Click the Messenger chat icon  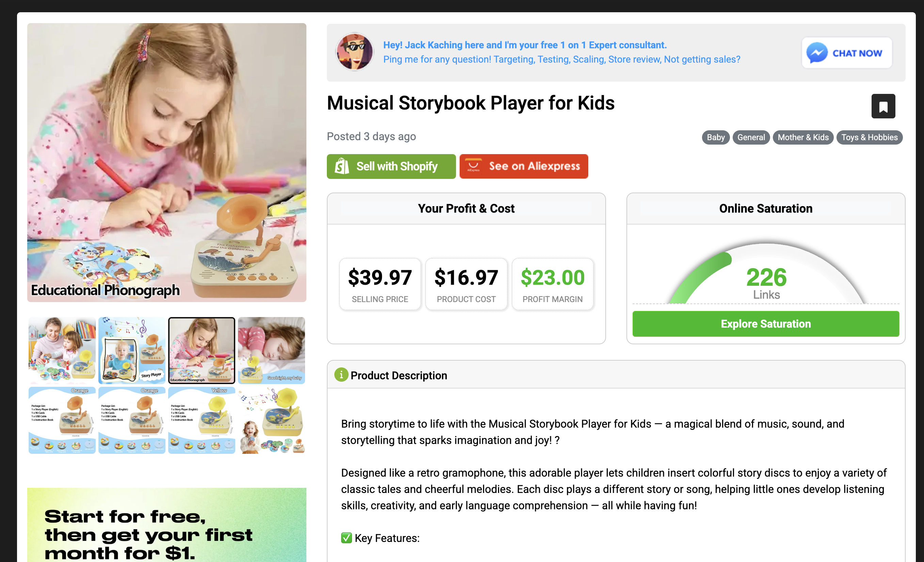coord(817,53)
